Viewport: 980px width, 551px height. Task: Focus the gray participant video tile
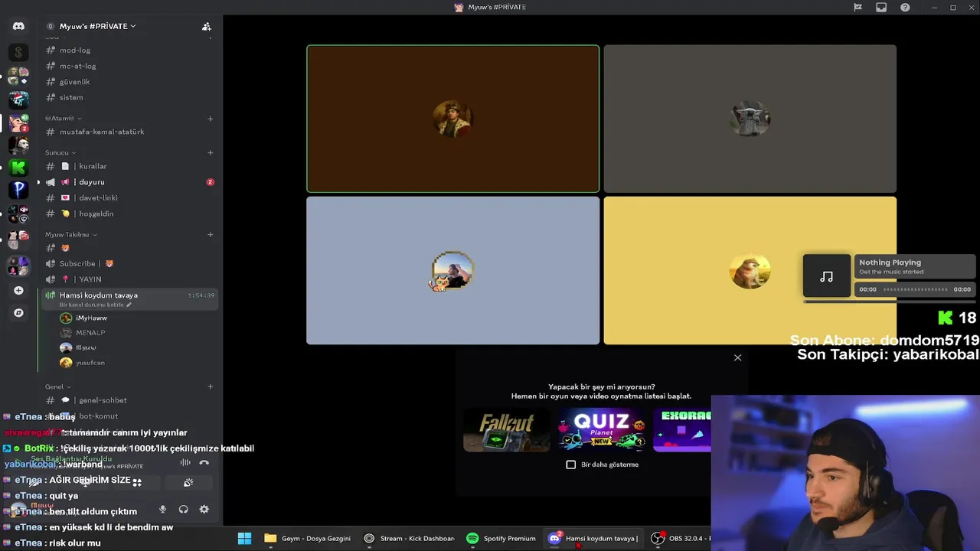coord(750,119)
